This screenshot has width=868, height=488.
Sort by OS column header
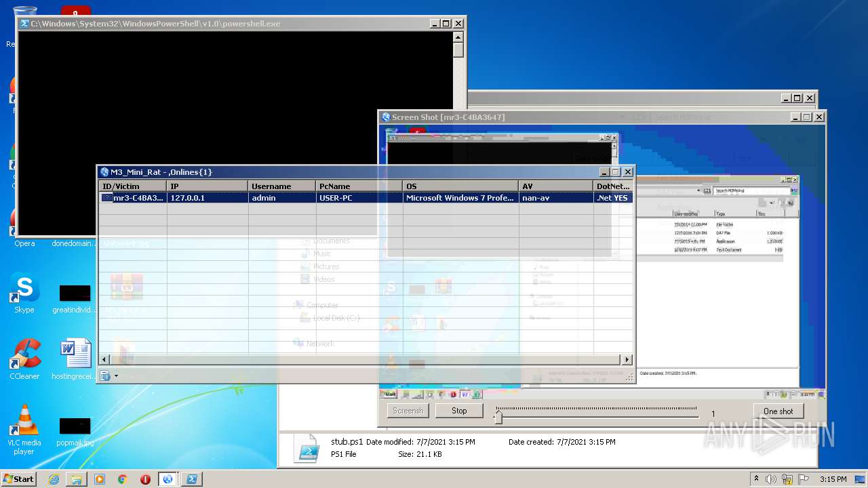[461, 186]
